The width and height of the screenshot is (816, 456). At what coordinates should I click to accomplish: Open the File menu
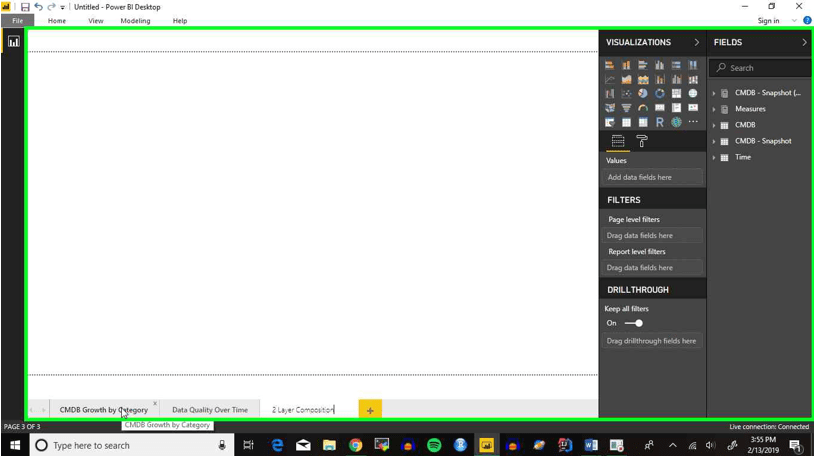(x=18, y=21)
